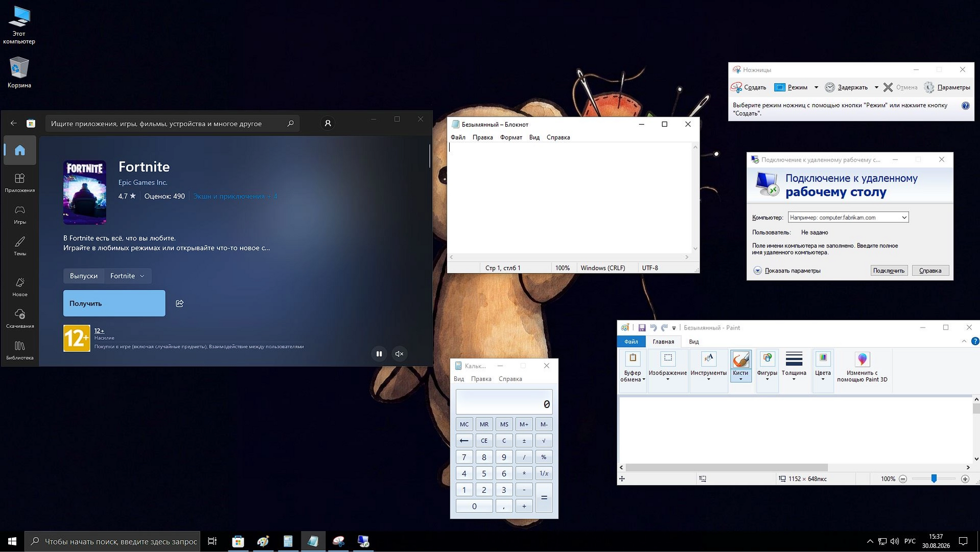
Task: Pause the Fortnite trailer video
Action: [x=379, y=354]
